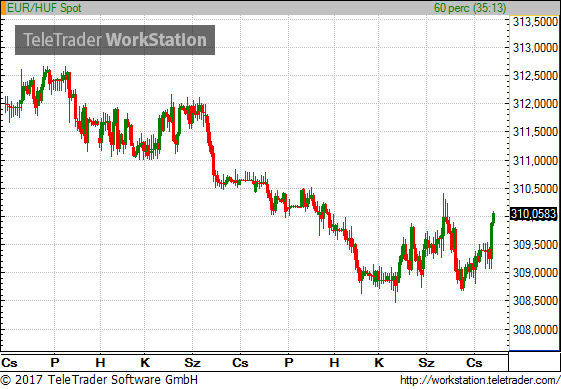561x389 pixels.
Task: Select the first H day marker on time axis
Action: 100,363
